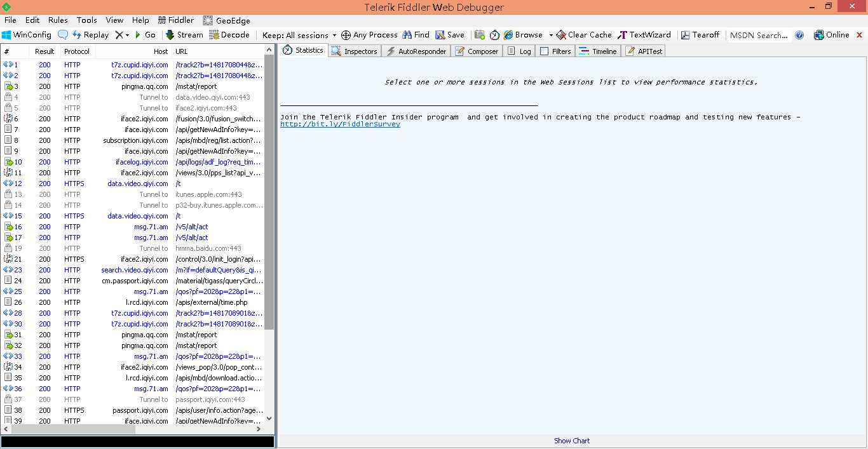Select session 8 subscription.iqiyi.com
Image resolution: width=868 pixels, height=449 pixels.
[133, 140]
